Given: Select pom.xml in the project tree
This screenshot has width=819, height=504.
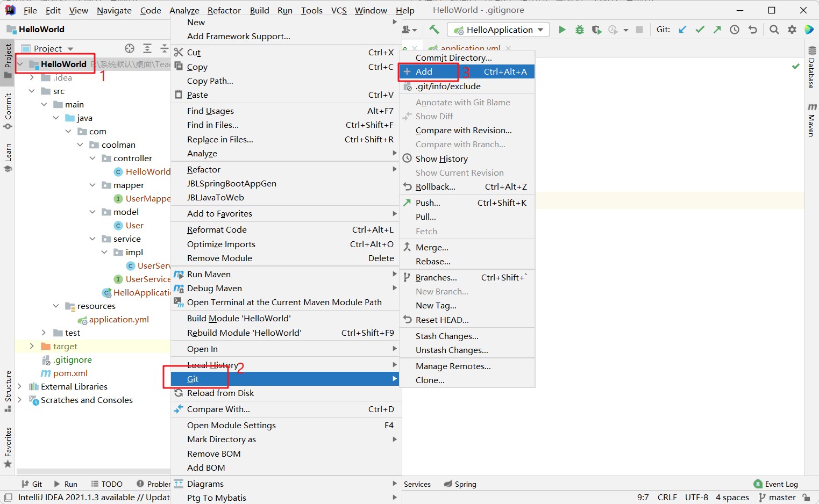Looking at the screenshot, I should pos(65,373).
